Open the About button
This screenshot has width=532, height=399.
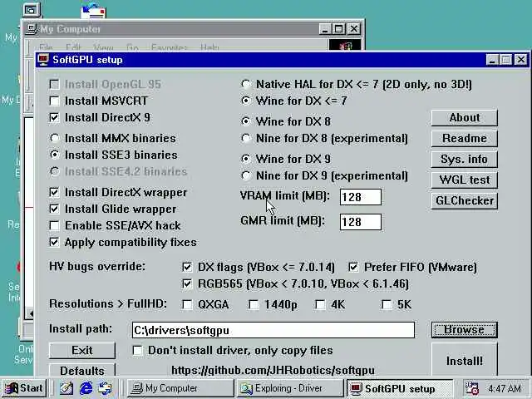click(464, 118)
